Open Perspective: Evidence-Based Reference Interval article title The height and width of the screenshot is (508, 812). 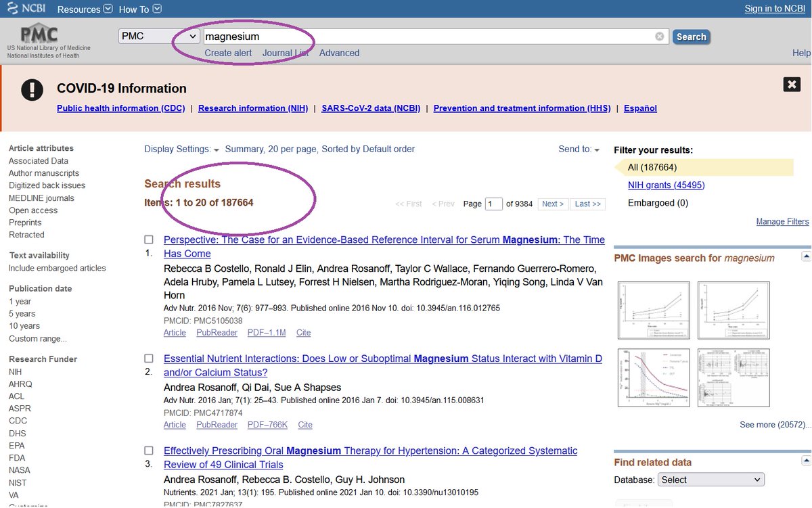pyautogui.click(x=384, y=247)
